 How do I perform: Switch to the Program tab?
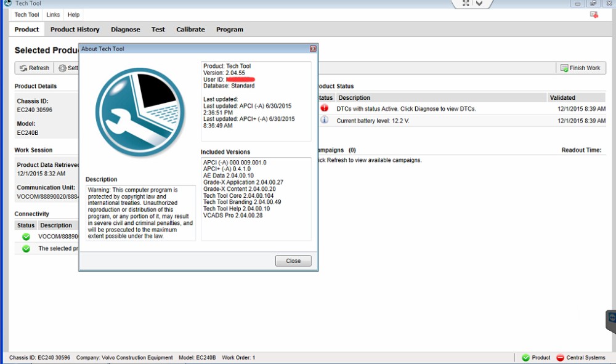point(230,30)
